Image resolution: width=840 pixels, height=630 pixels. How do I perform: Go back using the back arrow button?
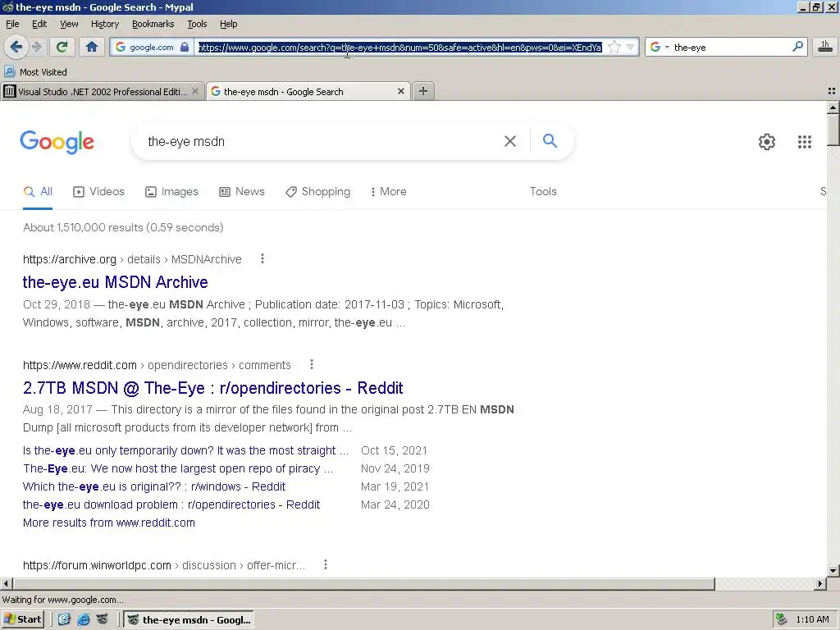(x=16, y=47)
